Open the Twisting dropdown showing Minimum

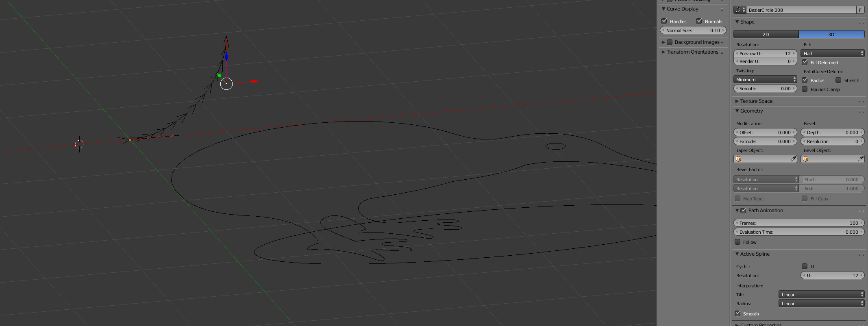click(765, 80)
